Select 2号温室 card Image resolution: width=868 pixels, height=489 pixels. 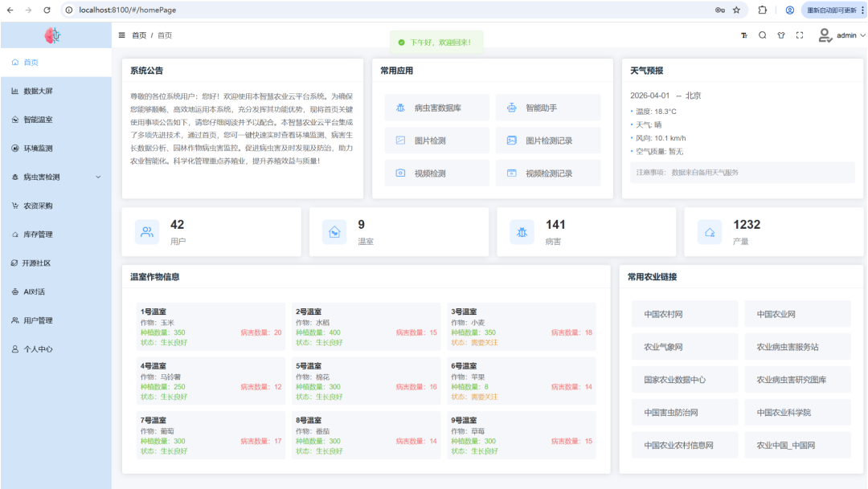[366, 327]
